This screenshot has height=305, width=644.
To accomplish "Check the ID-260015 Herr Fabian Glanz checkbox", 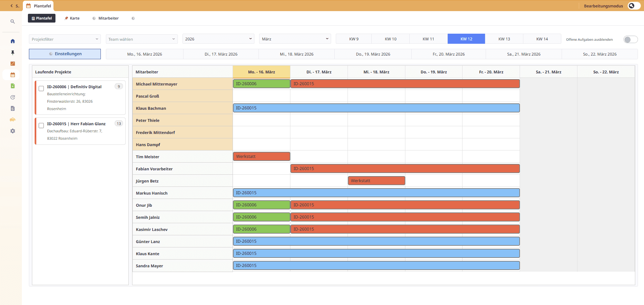I will tap(41, 126).
